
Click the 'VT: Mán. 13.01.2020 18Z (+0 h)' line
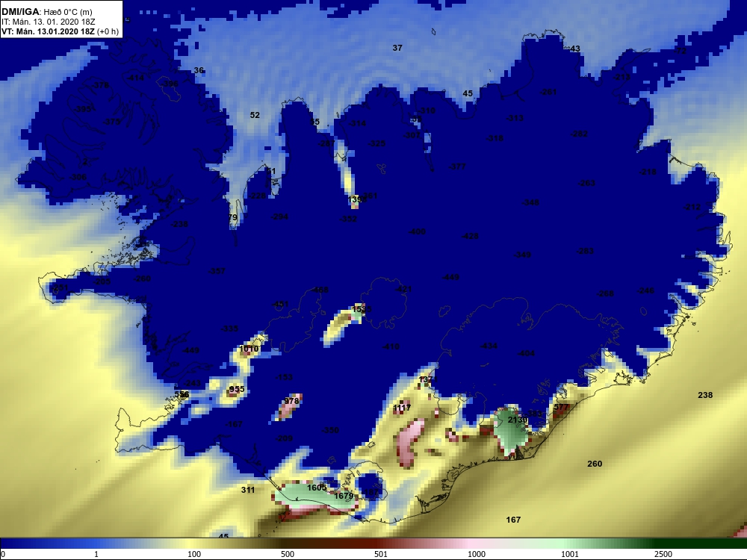60,32
